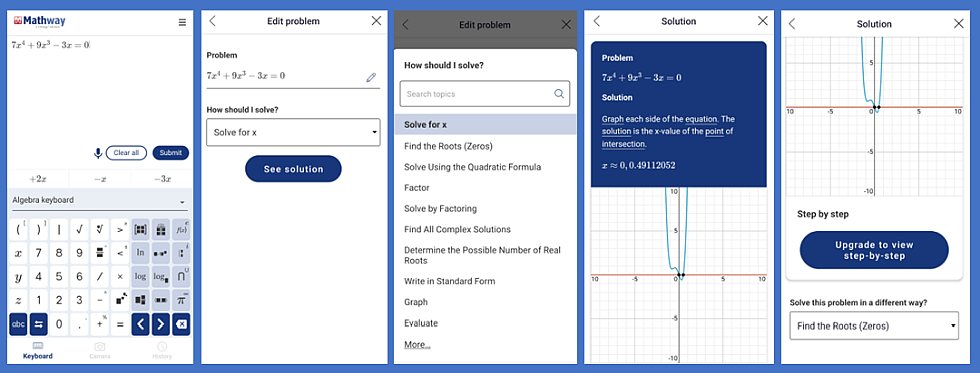Expand the Algebra keyboard selector

[101, 201]
